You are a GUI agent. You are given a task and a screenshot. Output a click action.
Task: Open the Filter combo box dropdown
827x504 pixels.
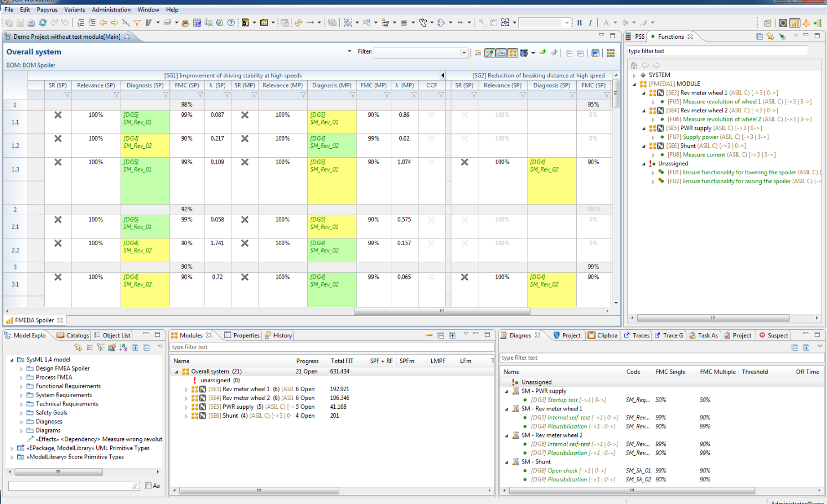pos(464,53)
